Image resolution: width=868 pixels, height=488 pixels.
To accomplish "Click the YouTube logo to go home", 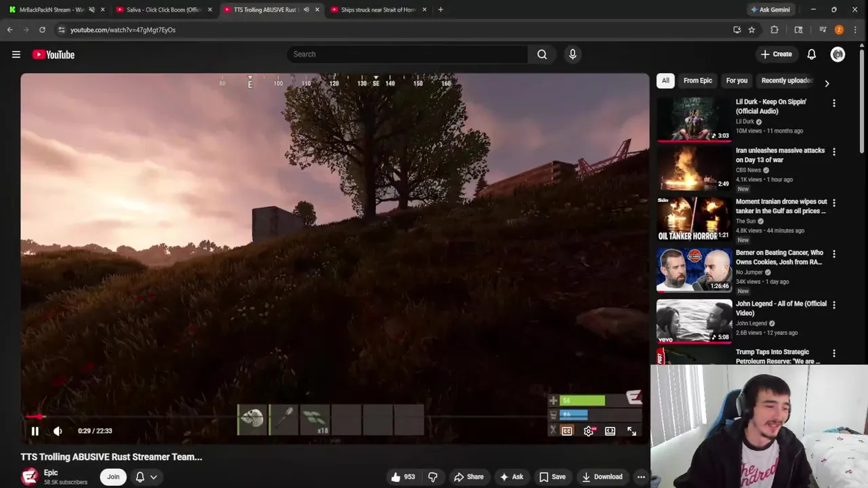I will (53, 54).
